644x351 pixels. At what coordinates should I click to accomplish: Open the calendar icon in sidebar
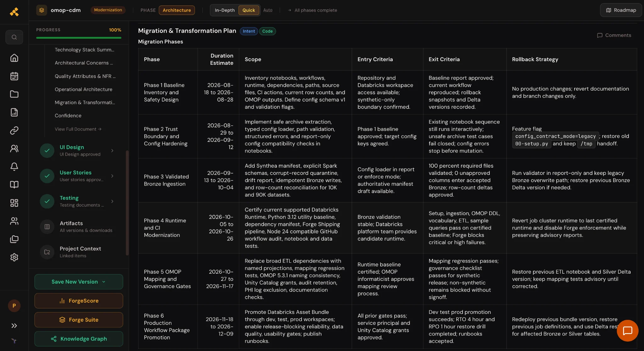click(x=14, y=76)
